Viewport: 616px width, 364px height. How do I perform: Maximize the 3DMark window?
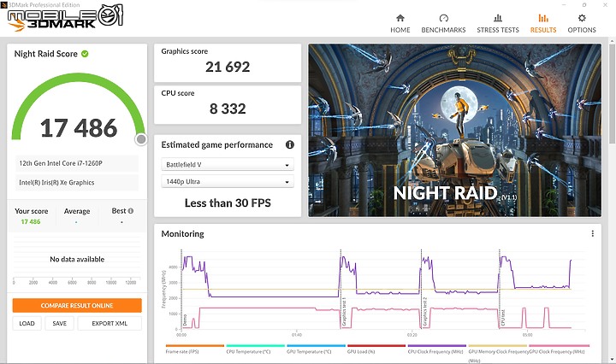tap(584, 5)
